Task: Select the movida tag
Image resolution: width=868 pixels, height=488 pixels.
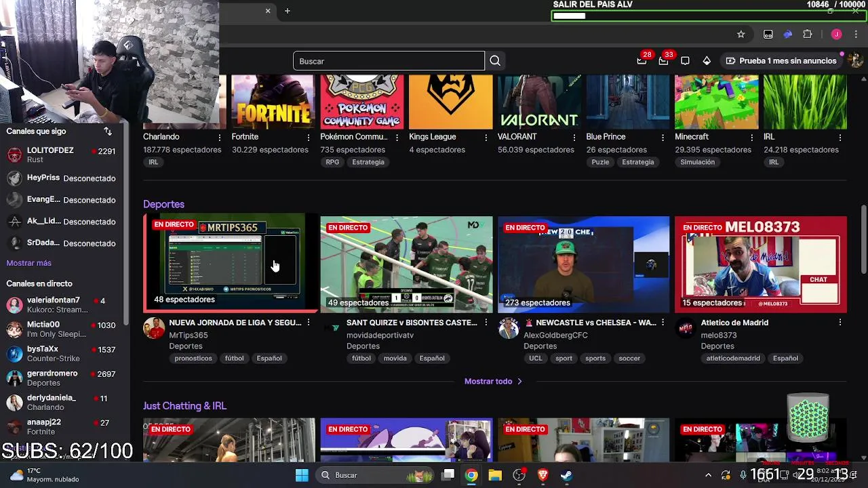Action: click(x=395, y=359)
